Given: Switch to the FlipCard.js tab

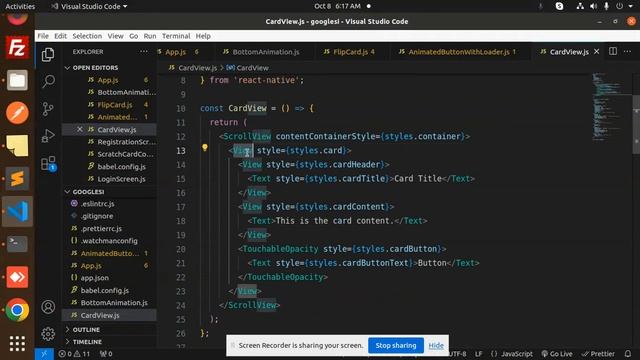Looking at the screenshot, I should coord(354,52).
